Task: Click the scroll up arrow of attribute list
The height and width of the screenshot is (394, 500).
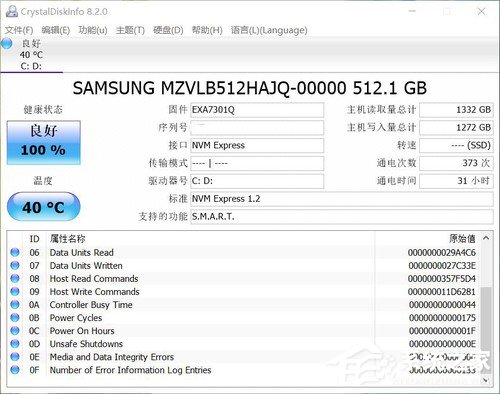Action: [486, 238]
